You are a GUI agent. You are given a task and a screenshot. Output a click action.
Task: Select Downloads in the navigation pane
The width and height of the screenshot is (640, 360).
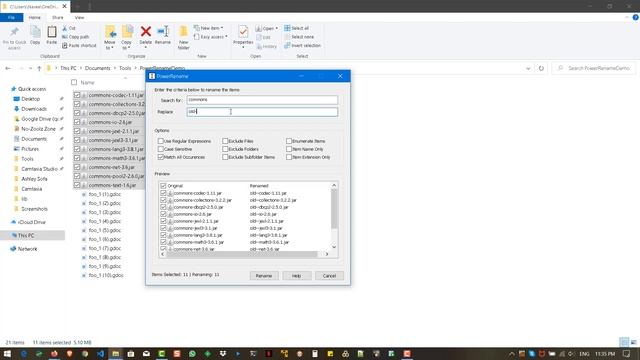pyautogui.click(x=34, y=109)
